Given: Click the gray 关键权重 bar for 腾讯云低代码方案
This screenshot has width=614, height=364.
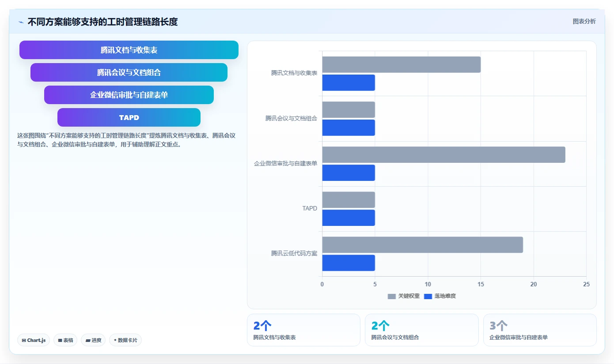Looking at the screenshot, I should pyautogui.click(x=422, y=244).
